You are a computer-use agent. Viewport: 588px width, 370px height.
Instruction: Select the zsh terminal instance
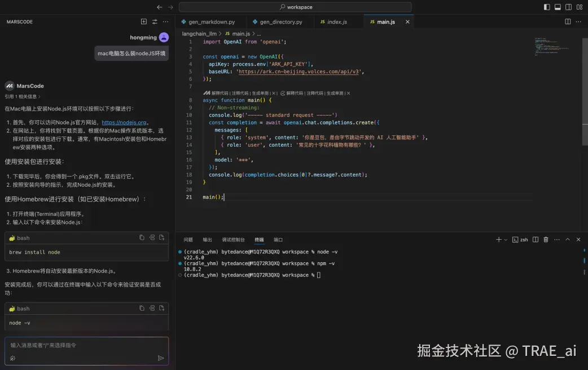(520, 240)
